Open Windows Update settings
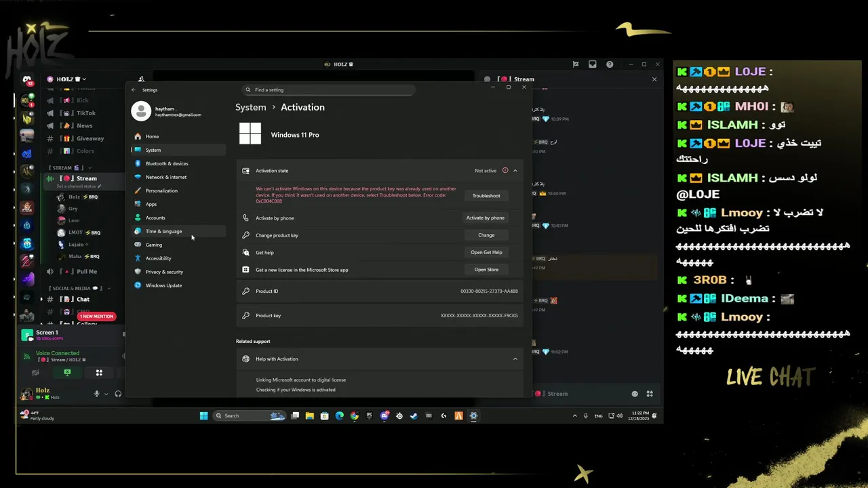Viewport: 868px width, 488px height. coord(178,285)
